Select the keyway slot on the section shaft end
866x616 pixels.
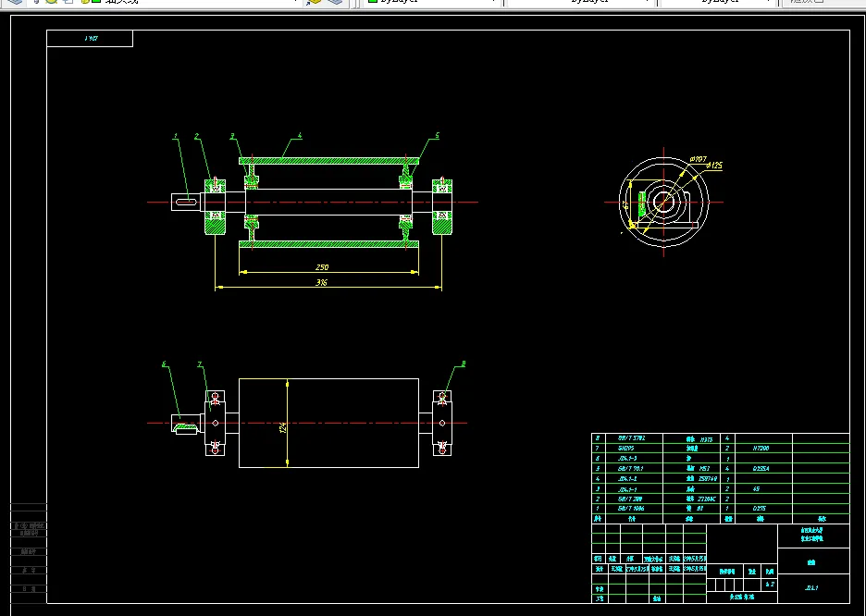coord(186,202)
